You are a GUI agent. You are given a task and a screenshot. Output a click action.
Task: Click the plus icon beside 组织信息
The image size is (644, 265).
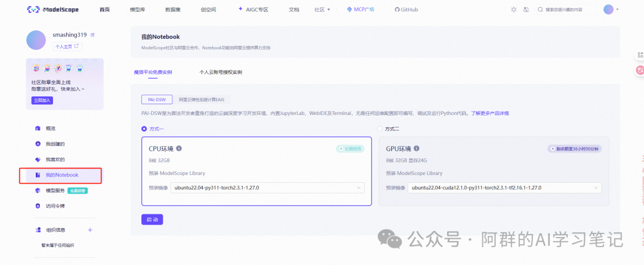click(91, 230)
